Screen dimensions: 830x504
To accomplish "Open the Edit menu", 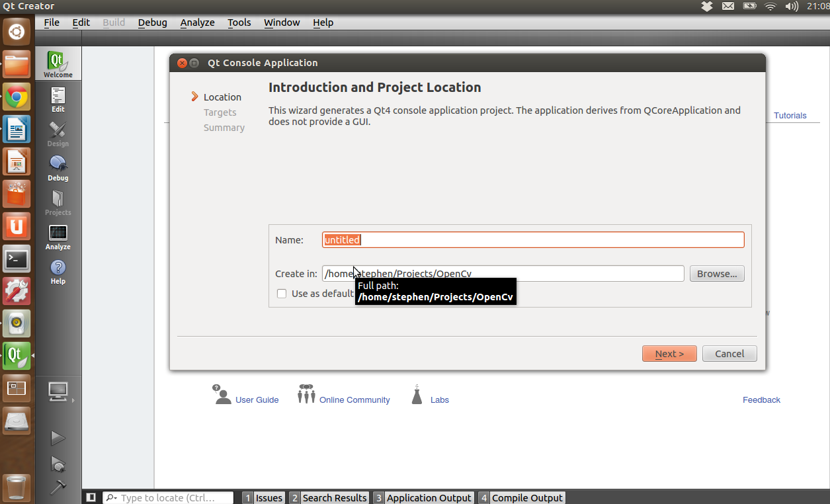I will (x=81, y=22).
